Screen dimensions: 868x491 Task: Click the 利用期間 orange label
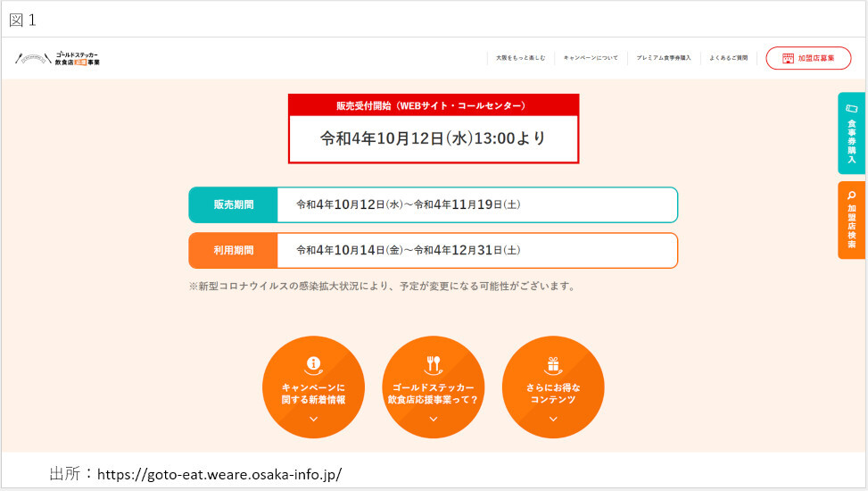pos(233,251)
